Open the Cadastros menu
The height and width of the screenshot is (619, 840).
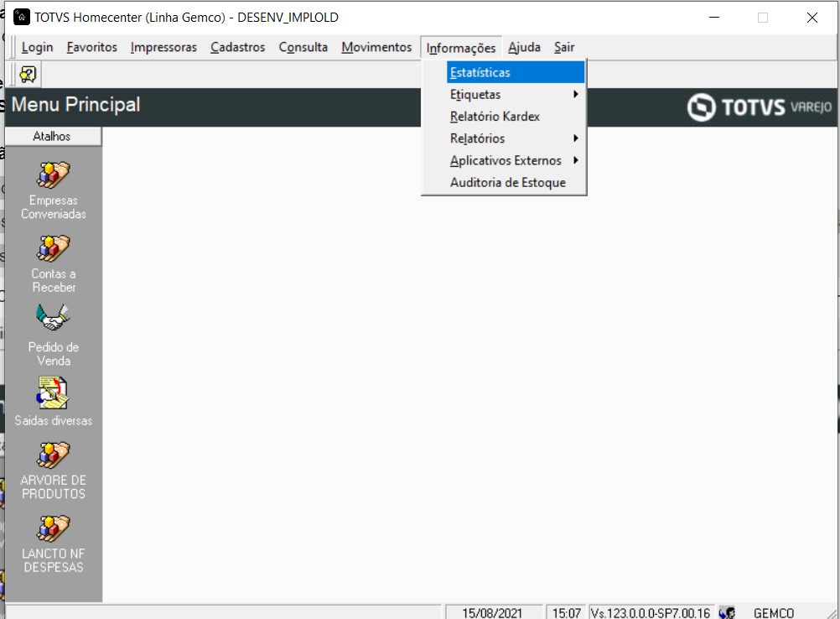click(x=237, y=47)
